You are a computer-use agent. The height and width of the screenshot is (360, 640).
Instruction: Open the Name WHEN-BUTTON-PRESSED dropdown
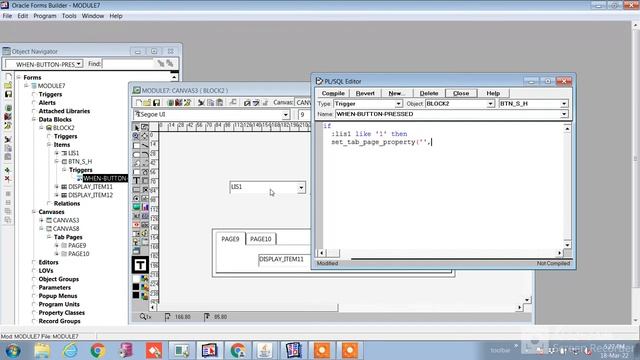564,114
